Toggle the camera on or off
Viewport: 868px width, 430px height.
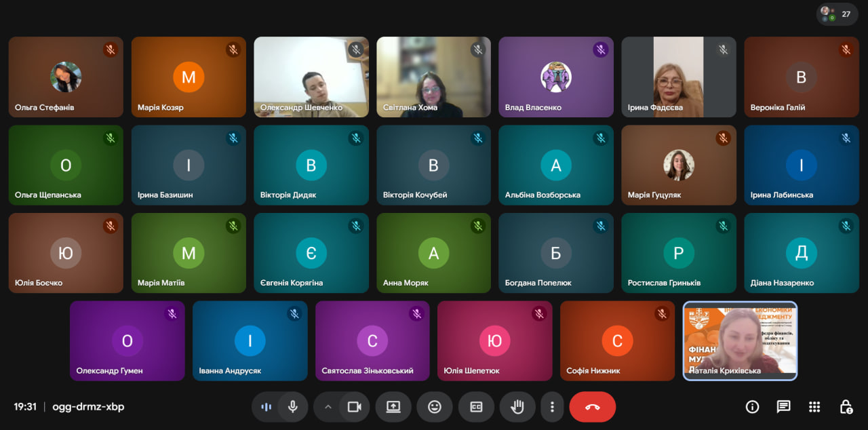point(353,407)
